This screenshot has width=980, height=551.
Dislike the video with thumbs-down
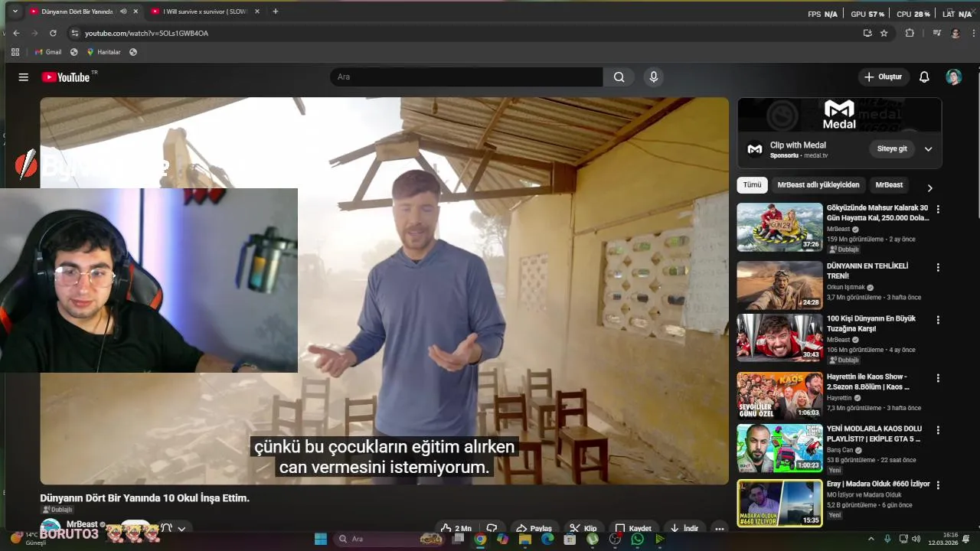(492, 528)
